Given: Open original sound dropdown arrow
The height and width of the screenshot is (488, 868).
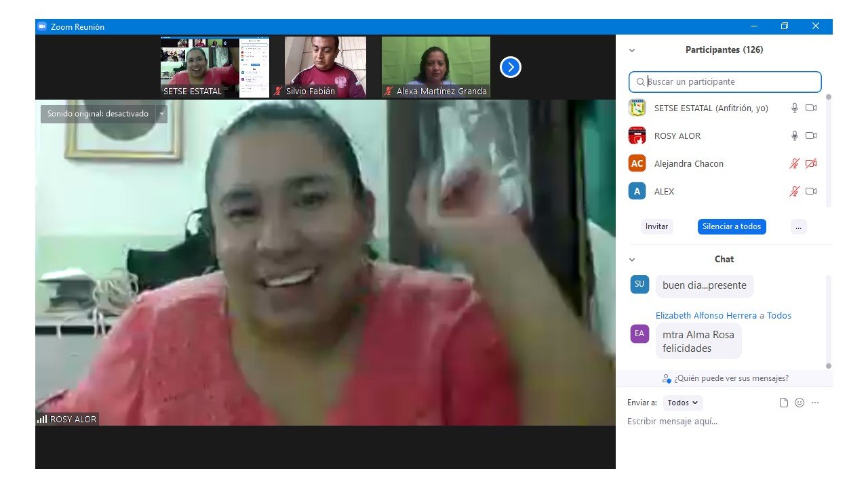Looking at the screenshot, I should (x=161, y=114).
